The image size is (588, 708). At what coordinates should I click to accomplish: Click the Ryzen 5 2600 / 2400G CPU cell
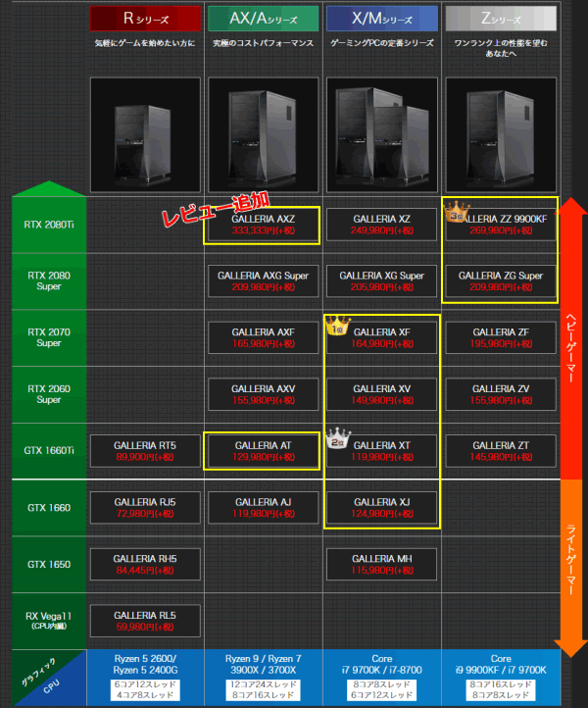point(145,678)
